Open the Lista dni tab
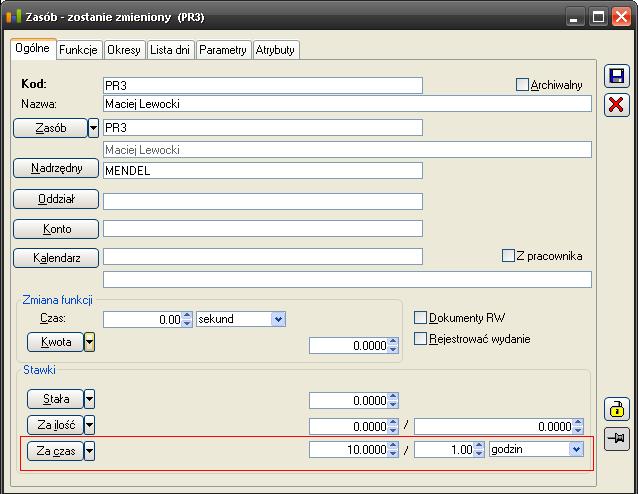Viewport: 638px width, 494px height. pyautogui.click(x=170, y=50)
